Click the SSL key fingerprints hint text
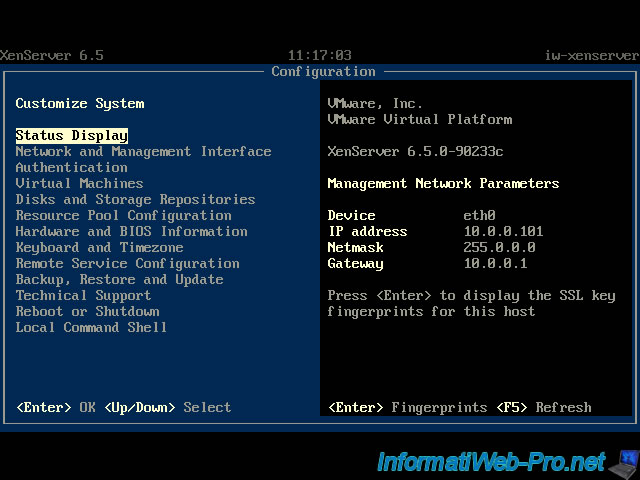The width and height of the screenshot is (640, 480). coord(471,303)
